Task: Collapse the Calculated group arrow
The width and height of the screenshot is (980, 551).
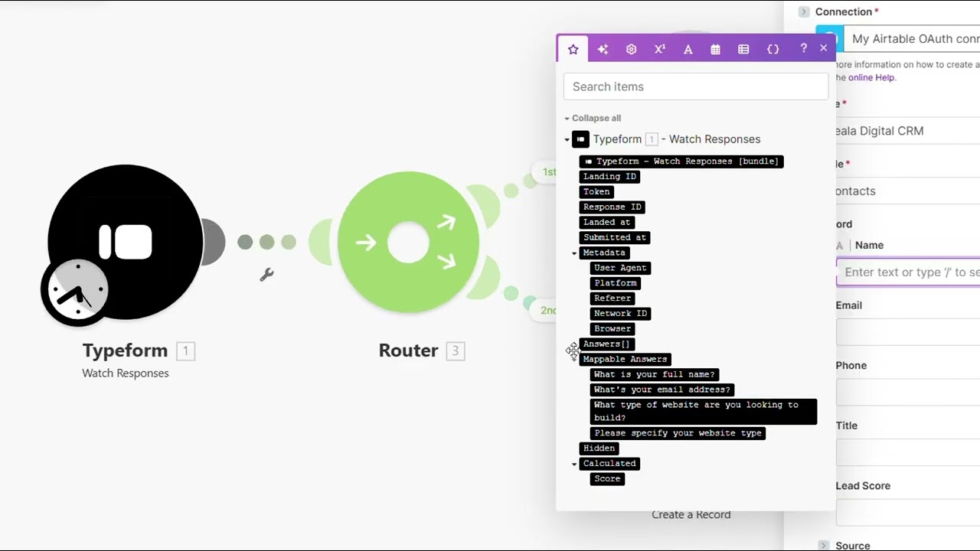Action: (574, 465)
